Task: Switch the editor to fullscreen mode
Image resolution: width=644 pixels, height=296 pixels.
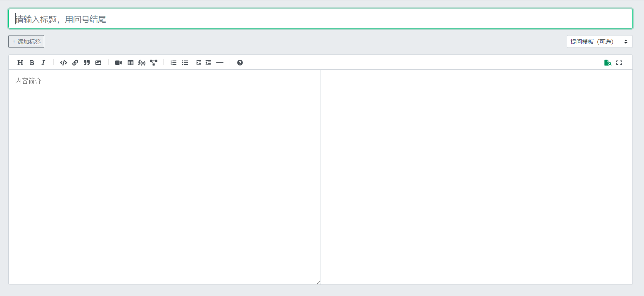Action: tap(619, 63)
